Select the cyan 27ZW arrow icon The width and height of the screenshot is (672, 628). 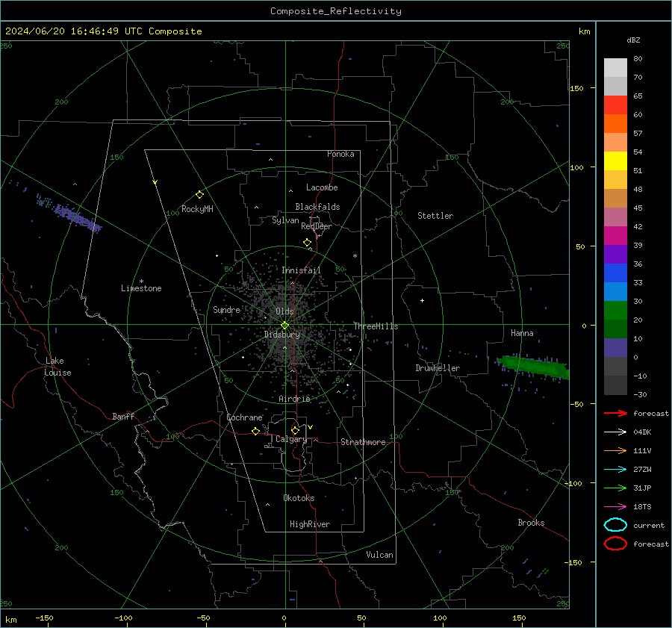pyautogui.click(x=615, y=470)
